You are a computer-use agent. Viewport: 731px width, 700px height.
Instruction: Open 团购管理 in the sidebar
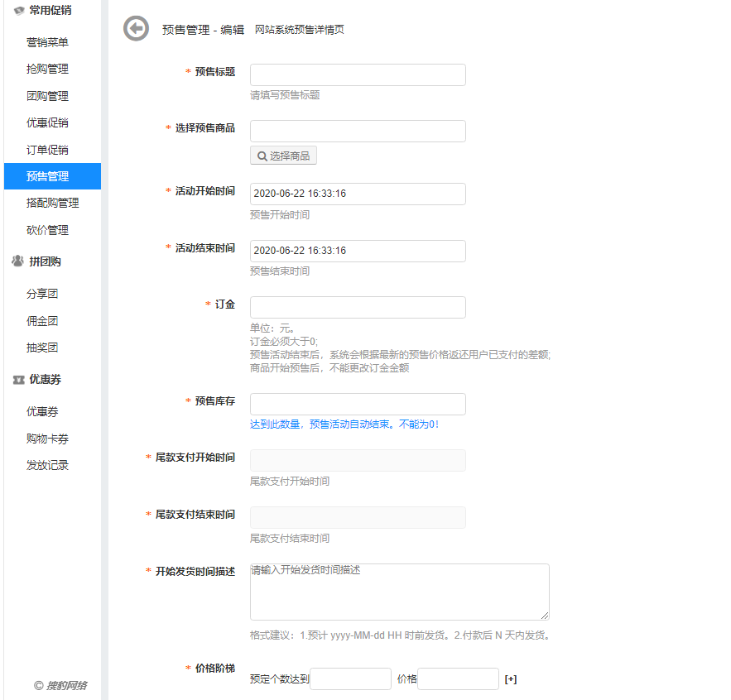click(47, 96)
